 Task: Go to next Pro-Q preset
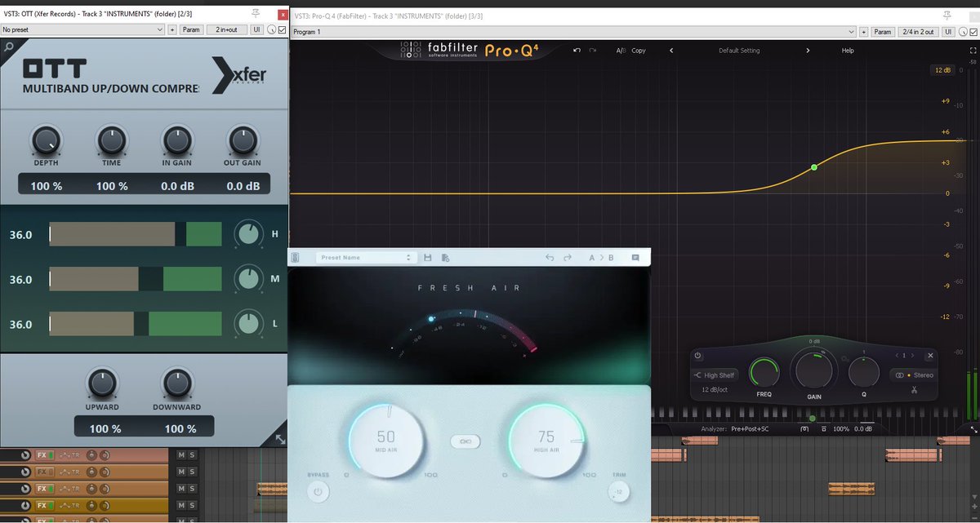coord(808,51)
